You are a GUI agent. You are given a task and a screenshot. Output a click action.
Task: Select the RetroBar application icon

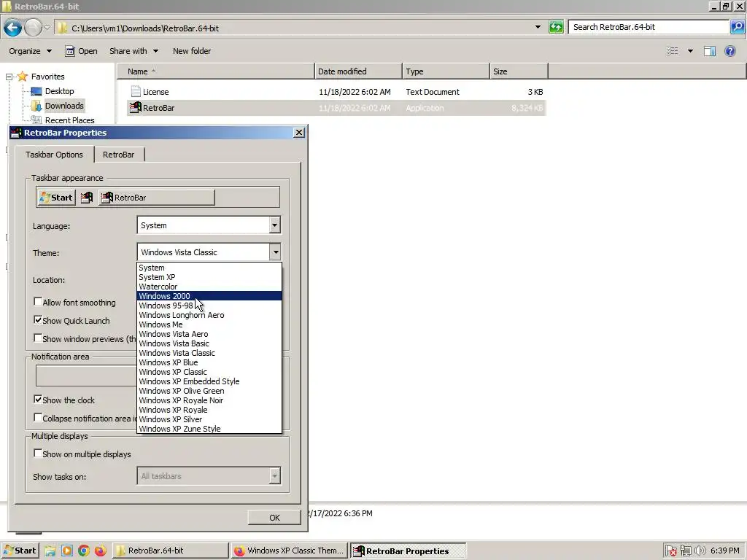pyautogui.click(x=136, y=108)
